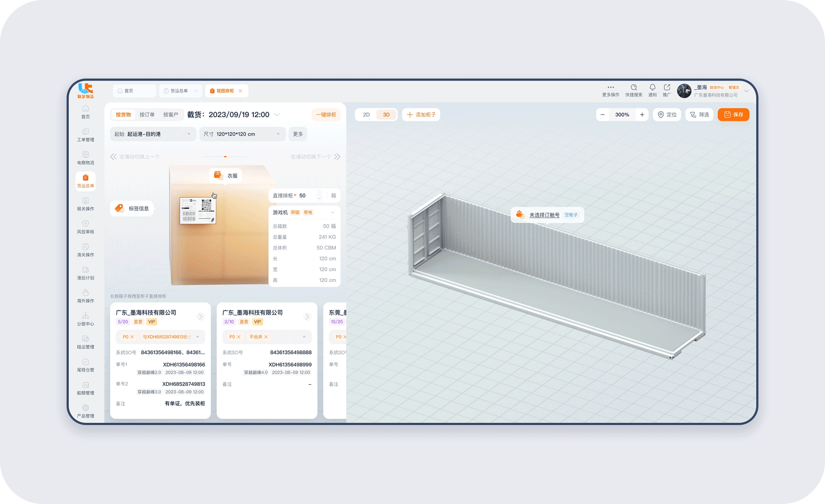Select the 按订单 grouping option
This screenshot has width=825, height=504.
(147, 115)
